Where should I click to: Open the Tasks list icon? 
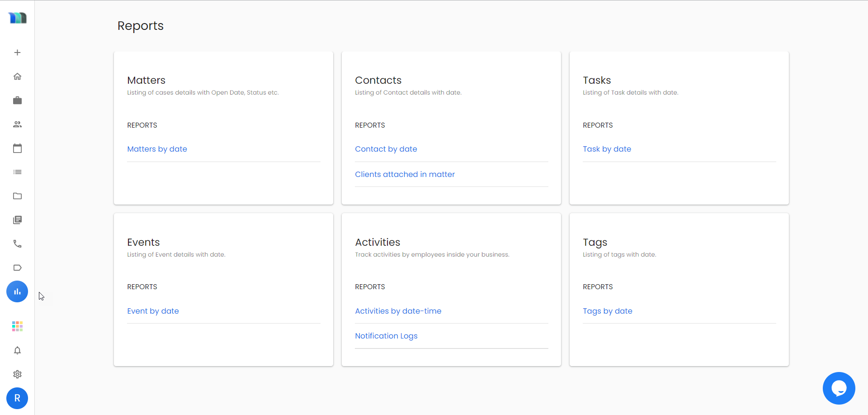(17, 172)
